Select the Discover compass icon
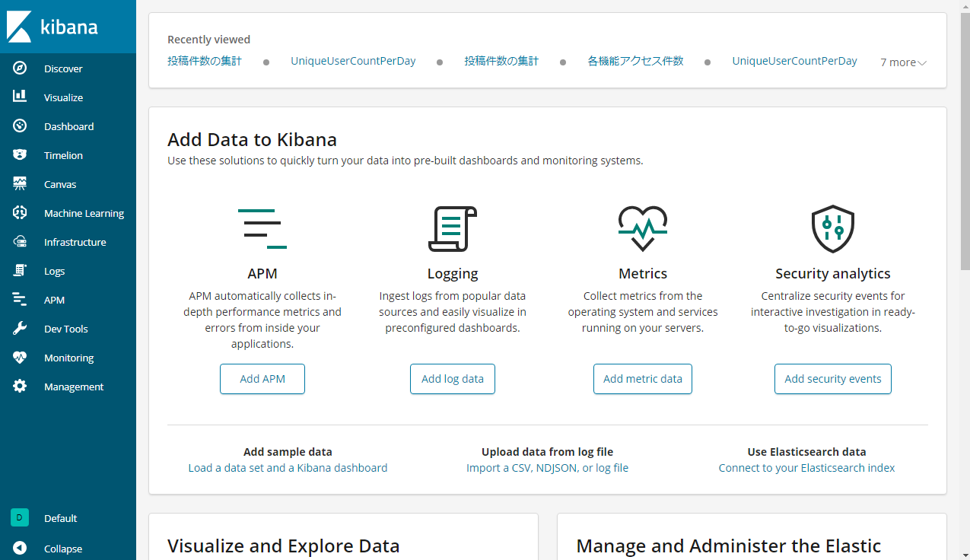The image size is (970, 560). point(19,68)
